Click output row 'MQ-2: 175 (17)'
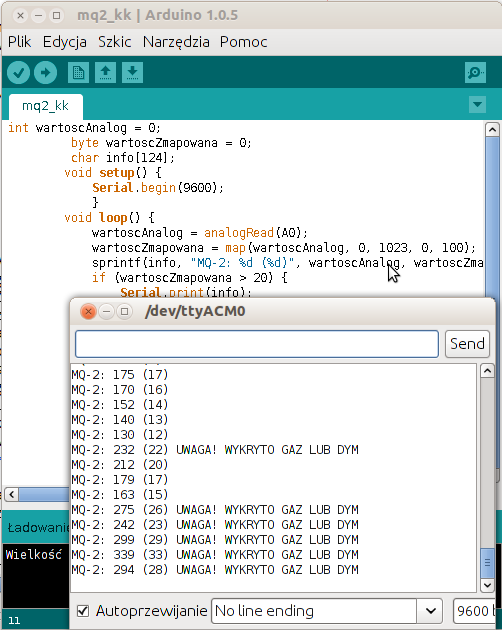 coord(120,374)
